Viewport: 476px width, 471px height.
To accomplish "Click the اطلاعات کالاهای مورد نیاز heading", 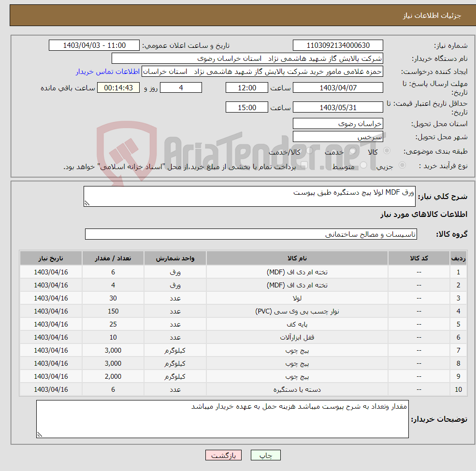I will (x=423, y=214).
